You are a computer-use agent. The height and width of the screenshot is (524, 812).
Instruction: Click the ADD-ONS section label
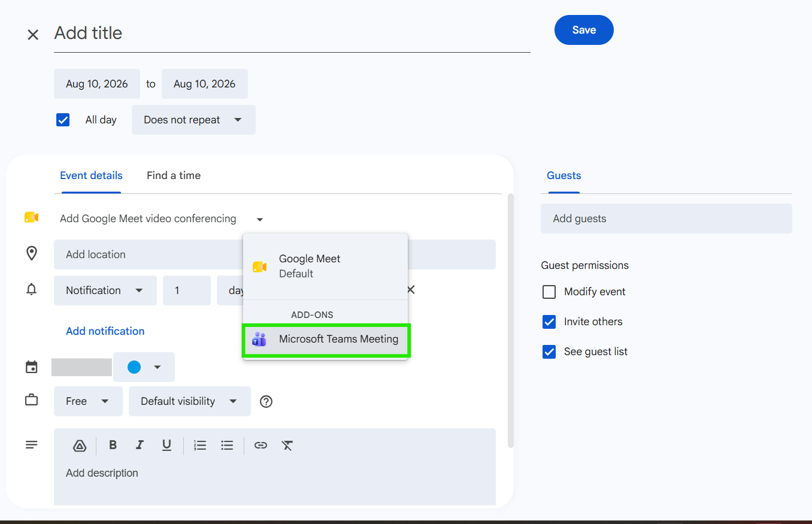pyautogui.click(x=312, y=314)
